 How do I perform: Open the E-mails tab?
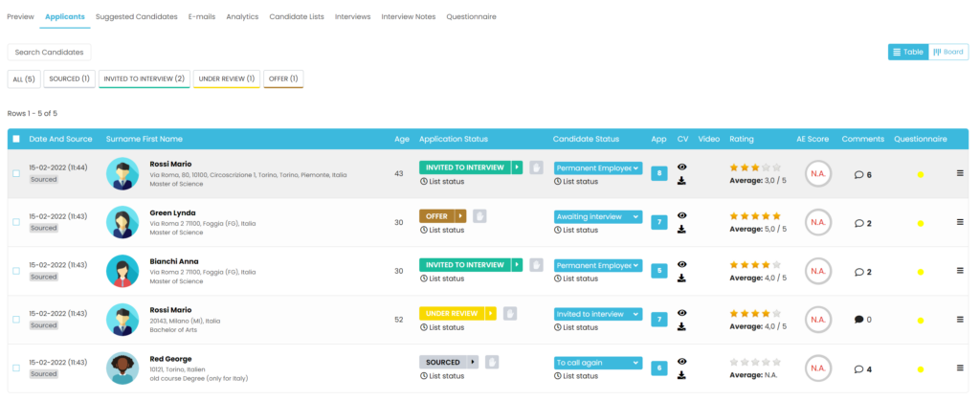click(x=202, y=17)
